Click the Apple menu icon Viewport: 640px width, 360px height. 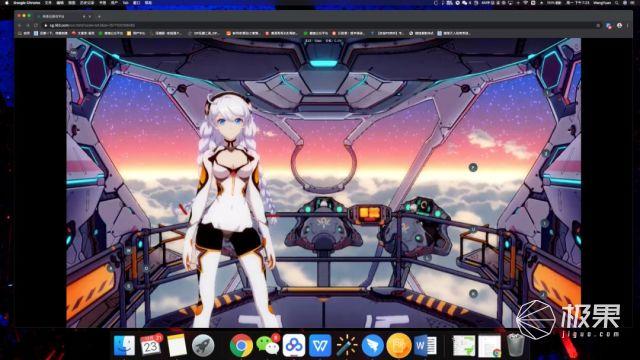[x=7, y=2]
